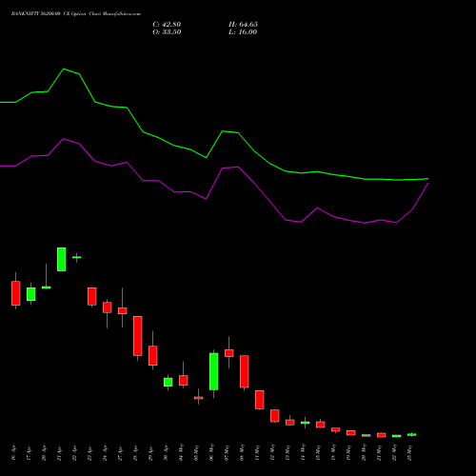Viewport: 476px width, 476px height.
Task: Click the open value O: 33.50
Action: 167,32
